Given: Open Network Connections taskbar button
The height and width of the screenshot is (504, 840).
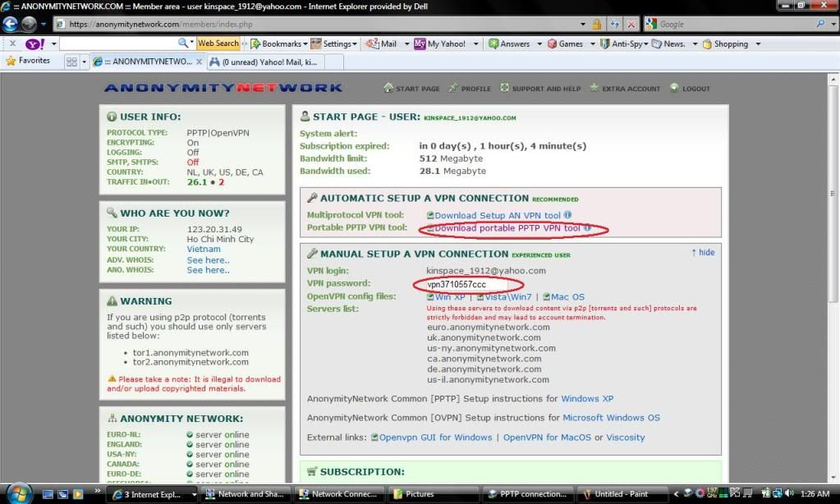Looking at the screenshot, I should tap(339, 494).
